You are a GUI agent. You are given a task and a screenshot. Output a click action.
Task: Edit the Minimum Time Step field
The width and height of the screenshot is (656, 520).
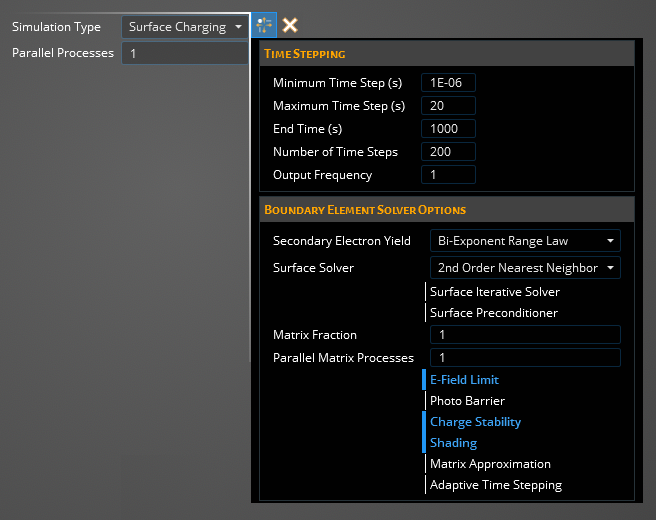[448, 82]
